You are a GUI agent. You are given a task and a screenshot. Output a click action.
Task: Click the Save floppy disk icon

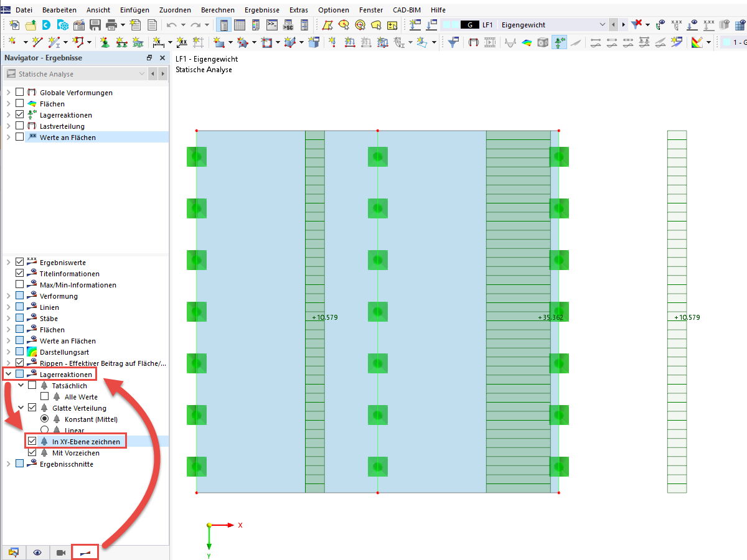pyautogui.click(x=95, y=25)
